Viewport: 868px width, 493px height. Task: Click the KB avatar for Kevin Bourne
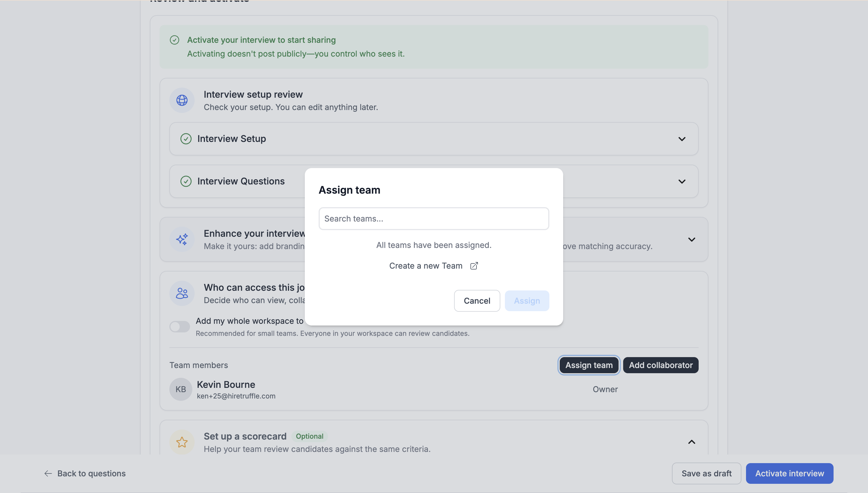[181, 389]
